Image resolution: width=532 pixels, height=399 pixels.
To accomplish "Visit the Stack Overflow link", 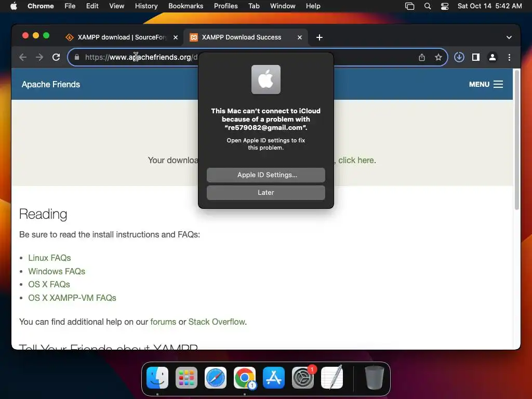I will (x=217, y=322).
